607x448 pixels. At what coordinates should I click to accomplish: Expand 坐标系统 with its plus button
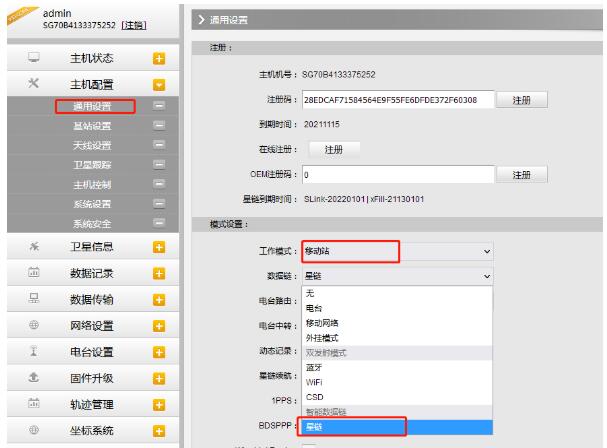159,431
